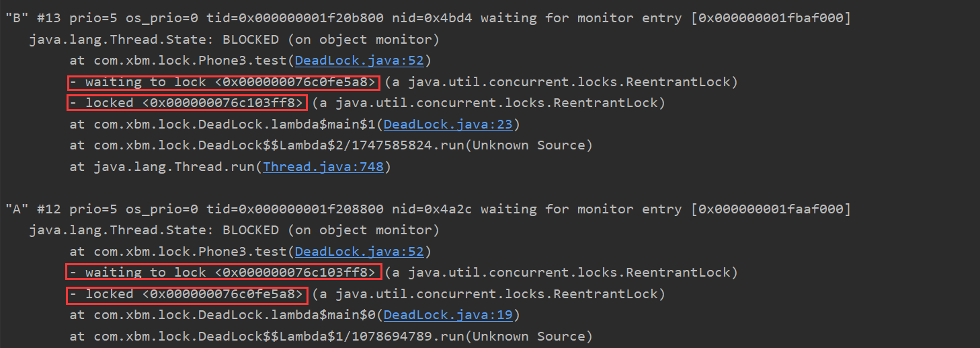Open DeadLock.java:52 link in thread B stack
Image resolution: width=980 pixels, height=348 pixels.
[360, 61]
